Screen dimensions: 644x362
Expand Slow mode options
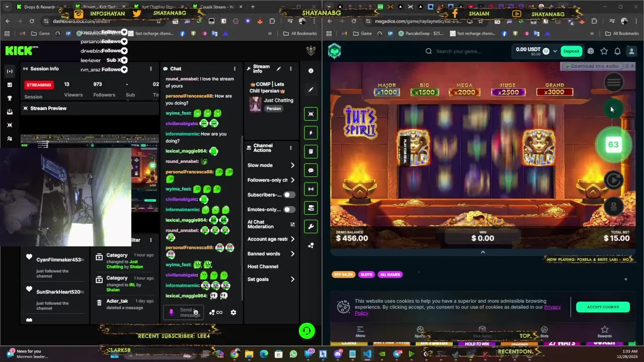pyautogui.click(x=292, y=165)
